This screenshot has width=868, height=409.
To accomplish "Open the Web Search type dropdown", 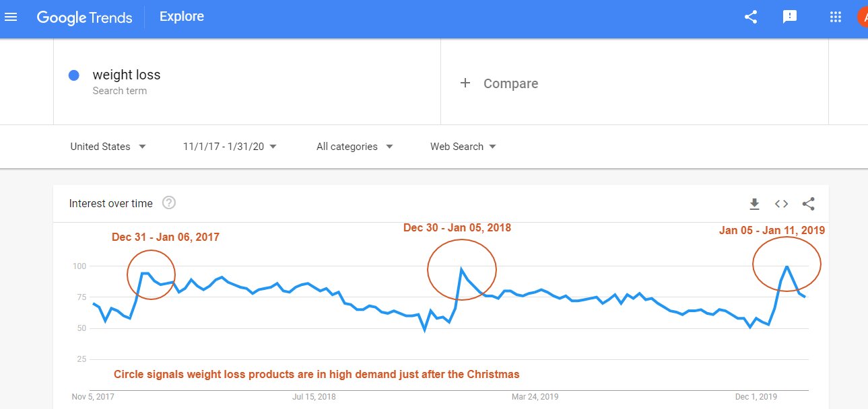I will coord(463,147).
